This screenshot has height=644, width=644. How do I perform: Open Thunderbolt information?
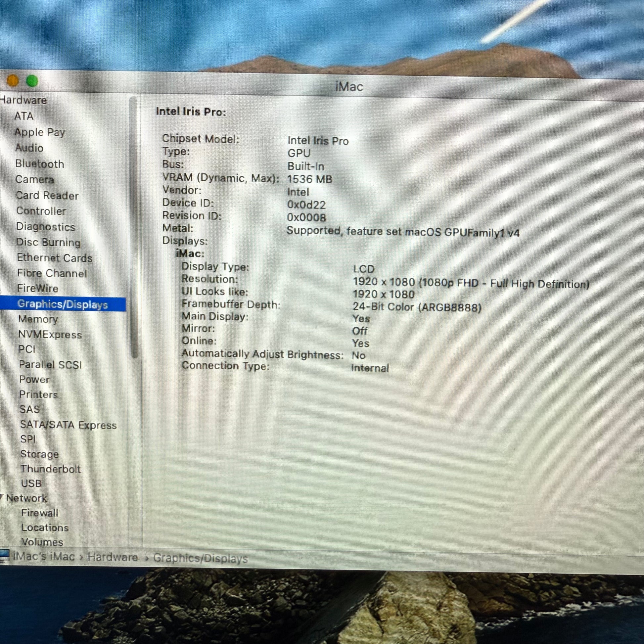point(51,469)
